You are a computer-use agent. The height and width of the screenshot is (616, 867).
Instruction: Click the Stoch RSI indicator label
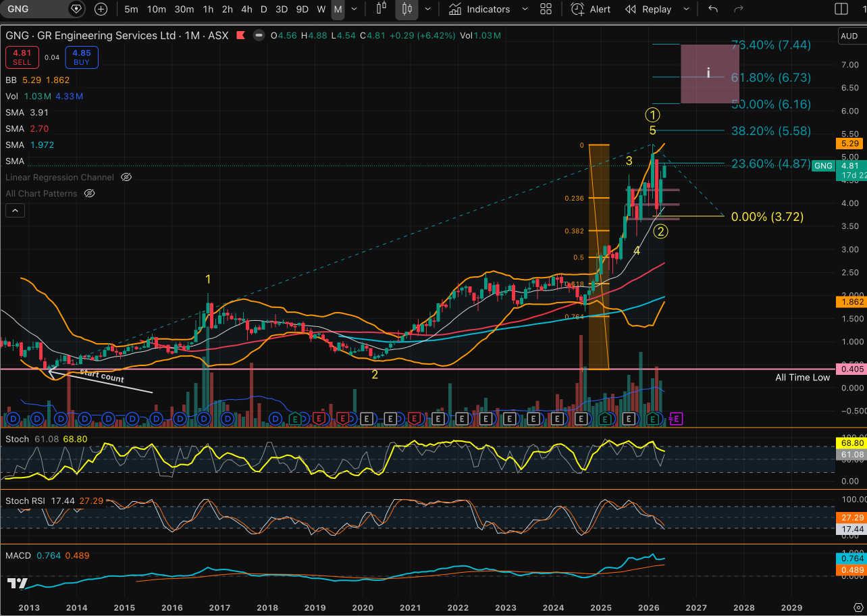pos(27,500)
